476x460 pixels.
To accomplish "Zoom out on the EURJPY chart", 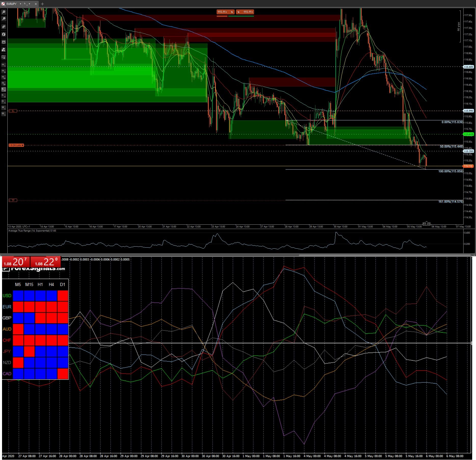I will pos(4,19).
